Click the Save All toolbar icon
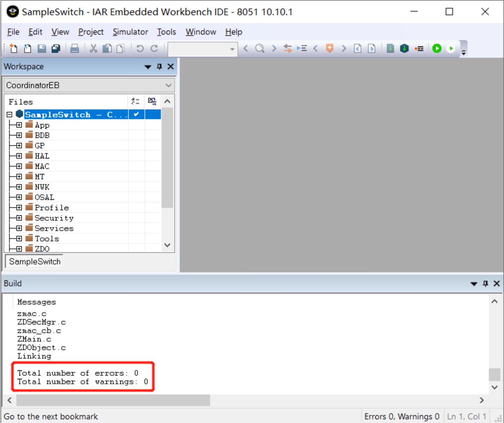The height and width of the screenshot is (423, 504). [56, 48]
